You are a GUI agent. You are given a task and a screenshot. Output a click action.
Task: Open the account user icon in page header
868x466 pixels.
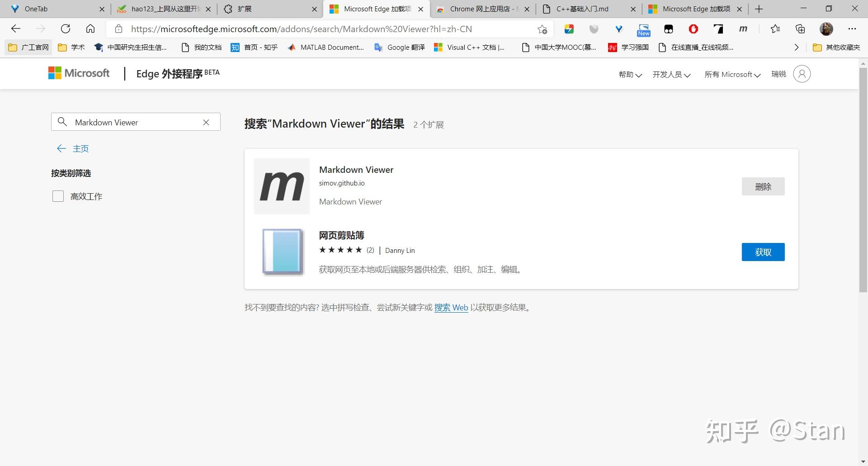click(802, 74)
